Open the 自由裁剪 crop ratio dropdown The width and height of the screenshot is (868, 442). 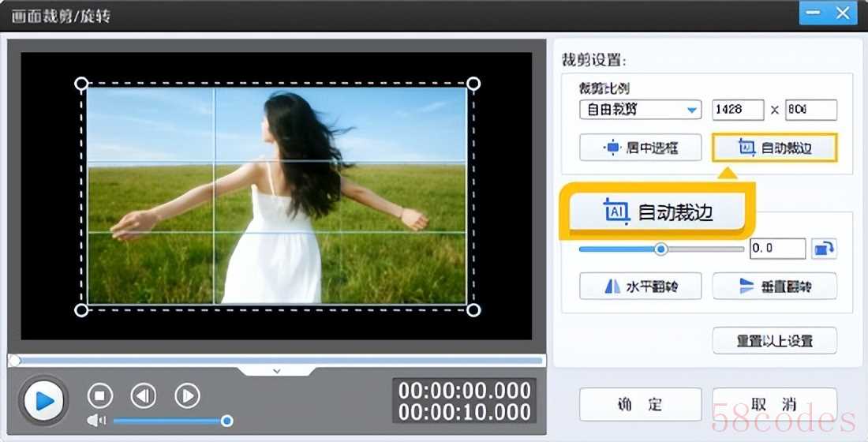[640, 110]
